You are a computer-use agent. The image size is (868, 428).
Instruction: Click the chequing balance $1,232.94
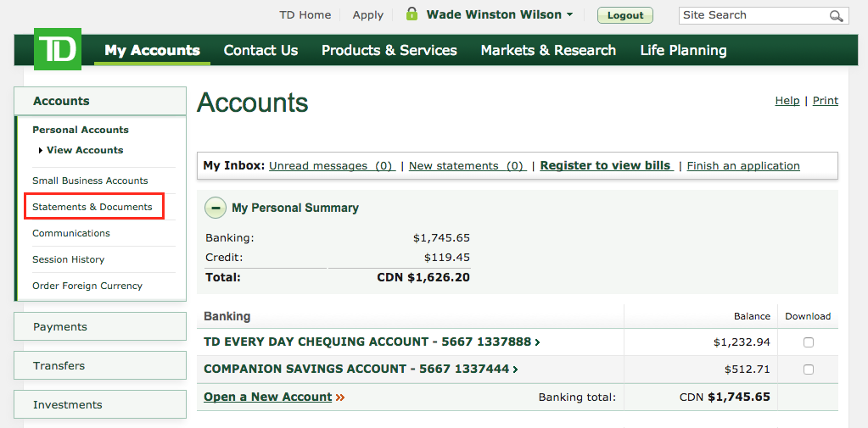[742, 342]
